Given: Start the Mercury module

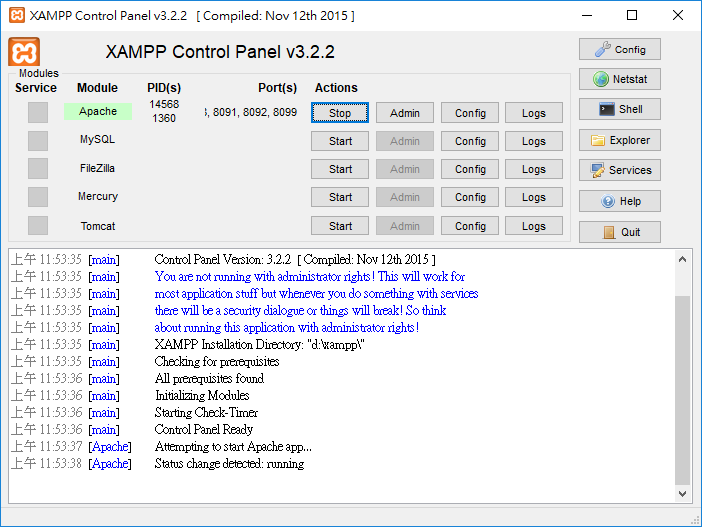Looking at the screenshot, I should coord(340,197).
